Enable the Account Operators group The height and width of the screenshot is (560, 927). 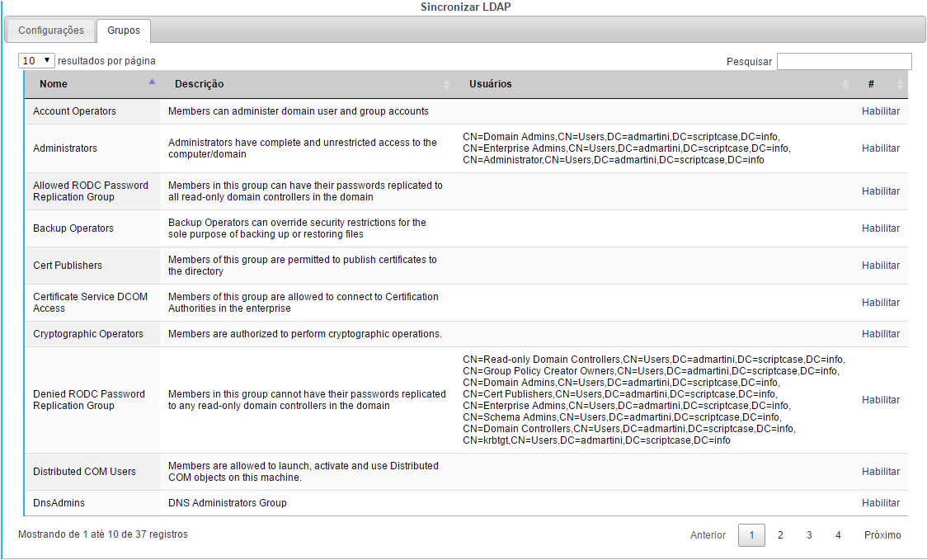(880, 111)
